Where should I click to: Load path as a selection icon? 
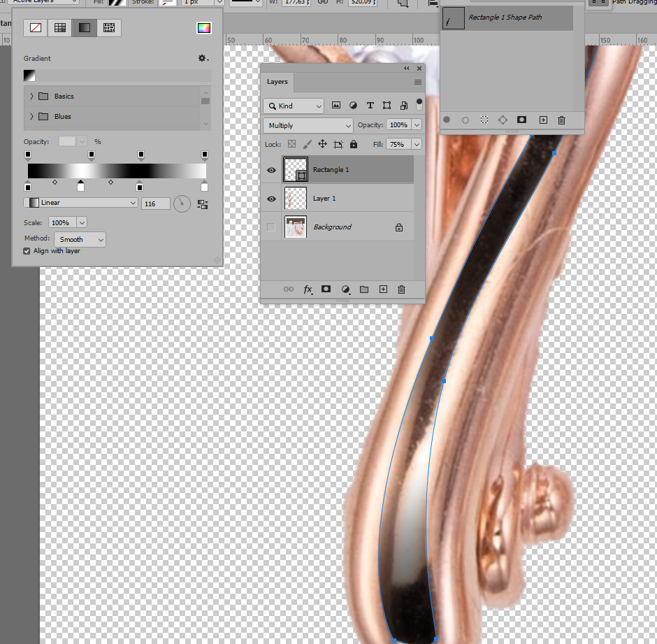(484, 120)
